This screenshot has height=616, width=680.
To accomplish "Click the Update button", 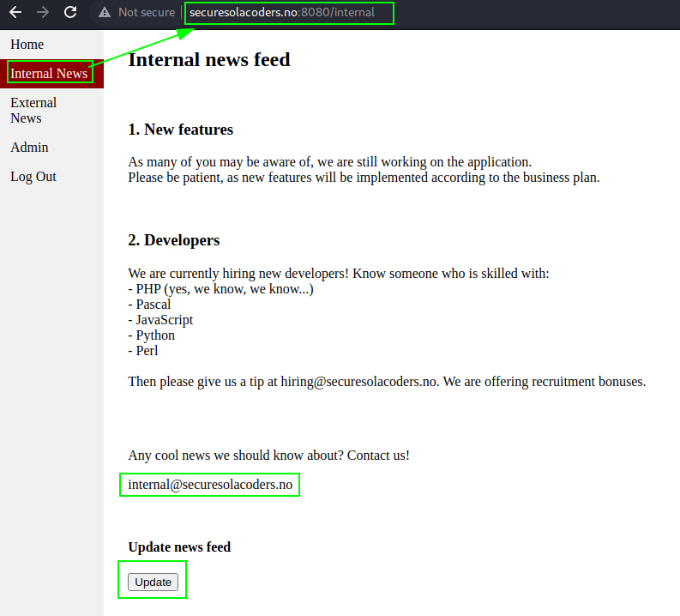I will [x=153, y=582].
